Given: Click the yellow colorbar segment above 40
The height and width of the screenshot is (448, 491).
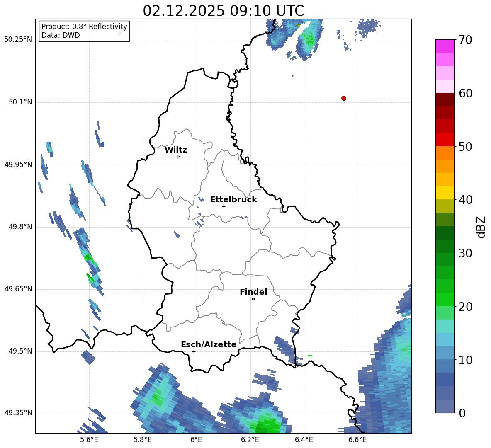Looking at the screenshot, I should coord(445,193).
